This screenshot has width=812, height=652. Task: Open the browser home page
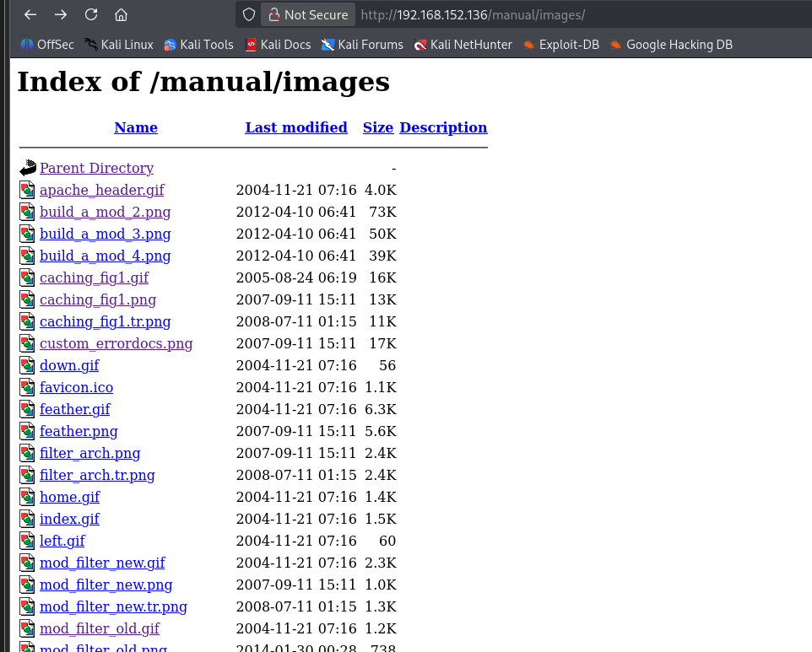point(120,14)
